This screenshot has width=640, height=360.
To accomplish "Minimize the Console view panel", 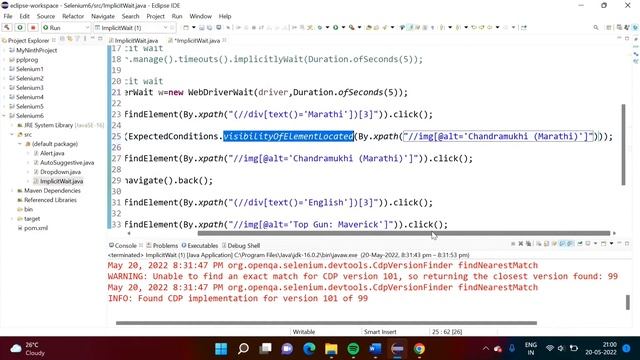I will click(x=619, y=243).
